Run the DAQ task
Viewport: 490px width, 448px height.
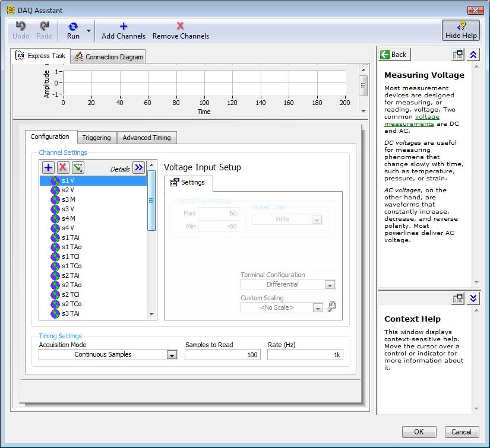point(73,30)
